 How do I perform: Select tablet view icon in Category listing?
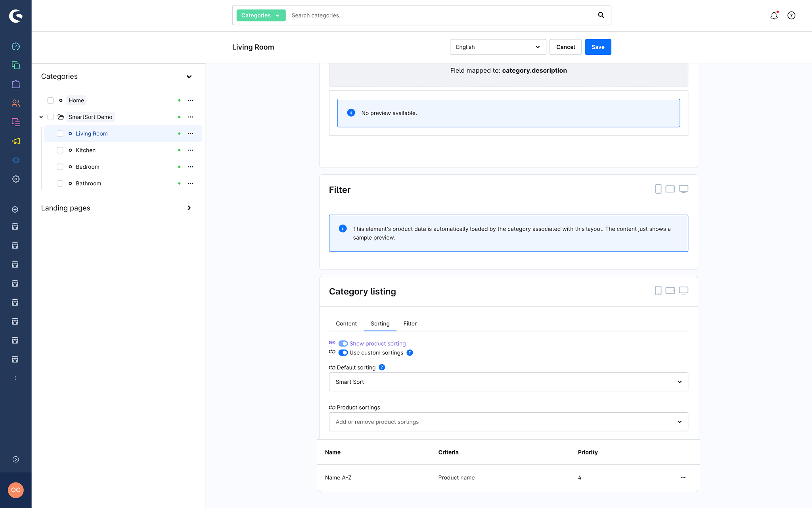[670, 291]
